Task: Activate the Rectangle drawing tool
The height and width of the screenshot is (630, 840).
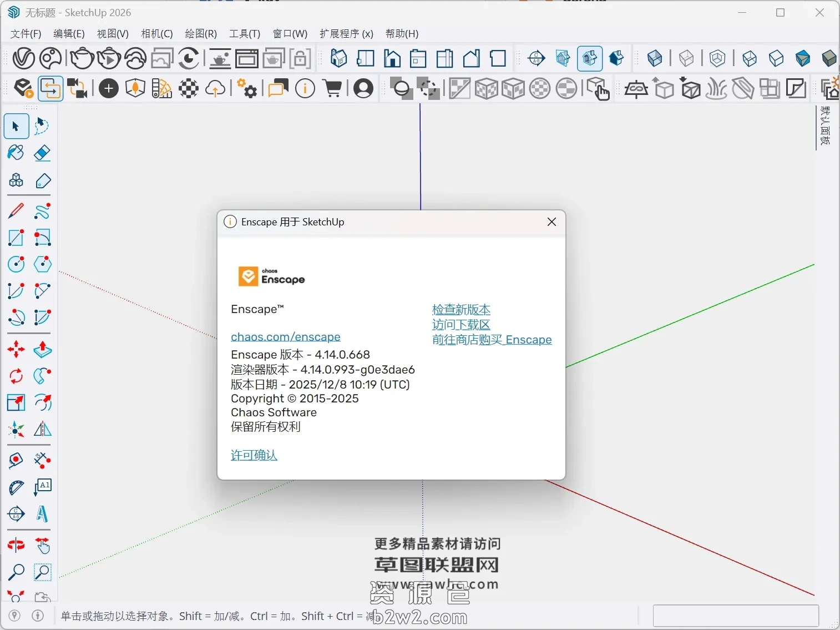Action: point(16,238)
